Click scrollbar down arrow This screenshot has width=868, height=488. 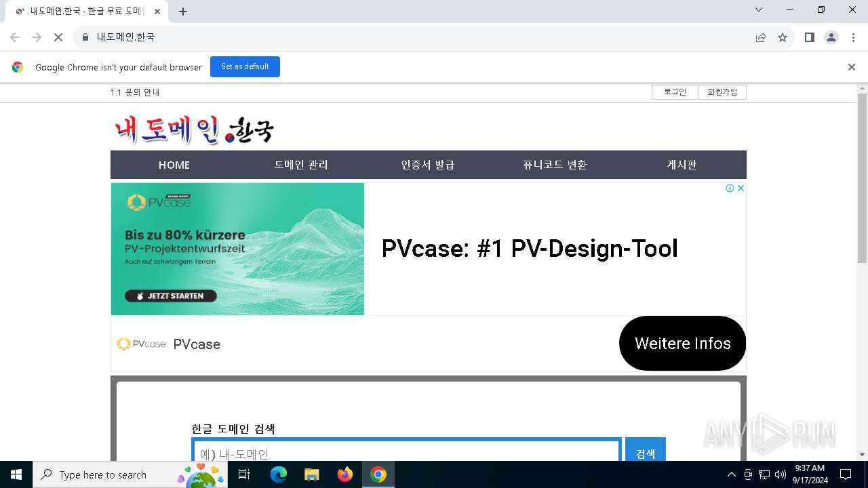[862, 455]
